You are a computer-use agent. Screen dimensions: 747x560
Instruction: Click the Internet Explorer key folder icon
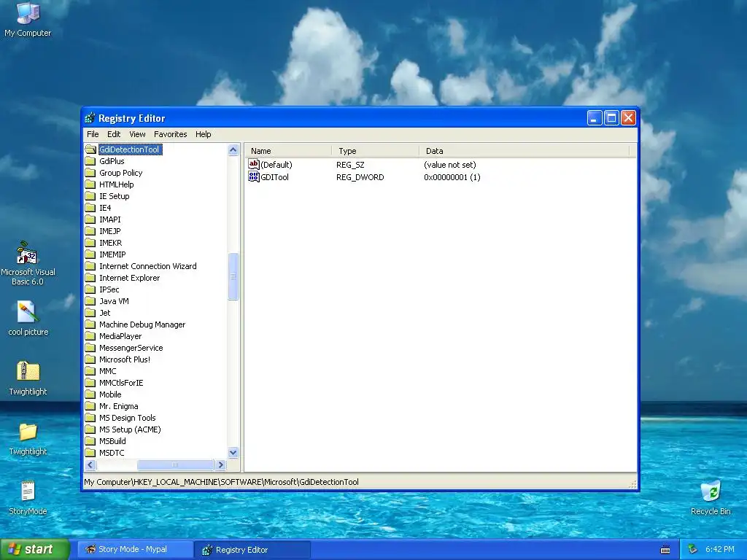pos(90,278)
